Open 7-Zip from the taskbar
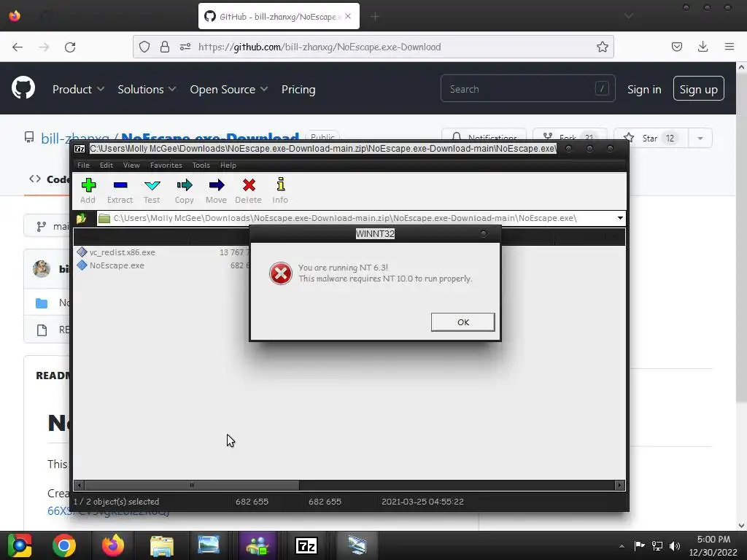Screen dimensions: 747x560 [306, 545]
